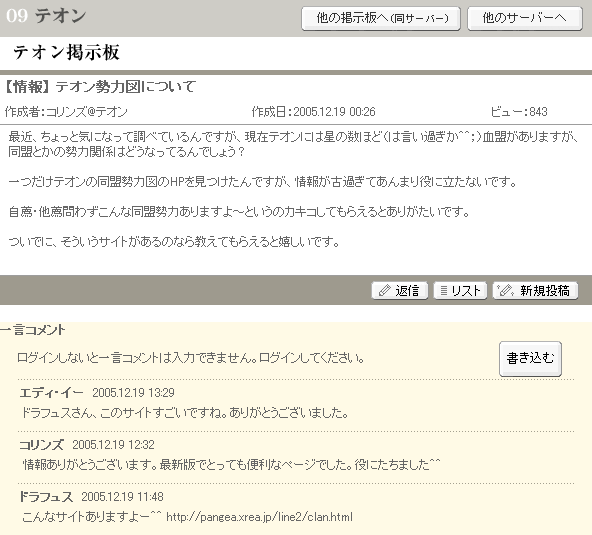Screen dimensions: 592x535
Task: Click the creation date 2005.12.19 00:26
Action: tap(313, 112)
